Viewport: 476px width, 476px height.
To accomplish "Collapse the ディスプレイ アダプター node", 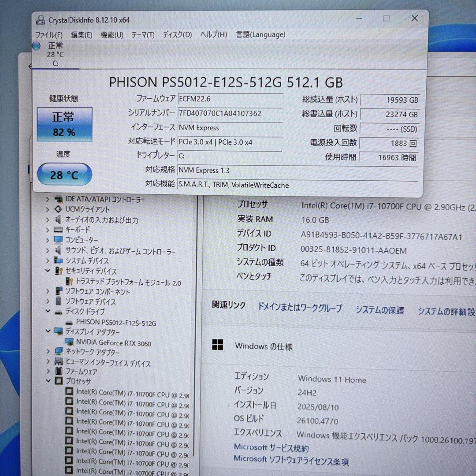I will pos(48,331).
